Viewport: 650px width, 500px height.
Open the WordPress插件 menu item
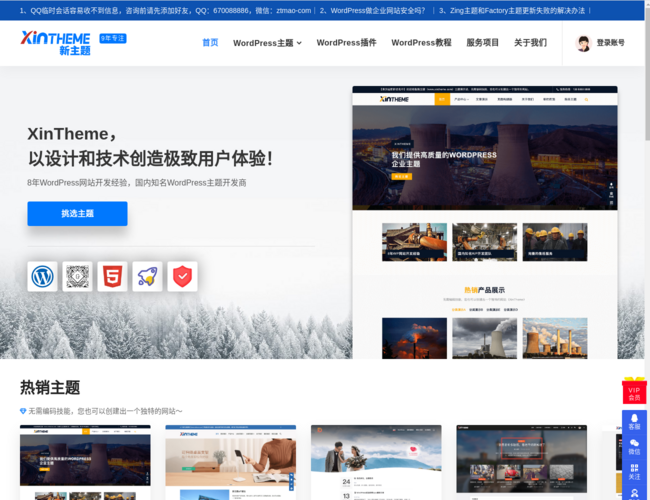coord(347,43)
